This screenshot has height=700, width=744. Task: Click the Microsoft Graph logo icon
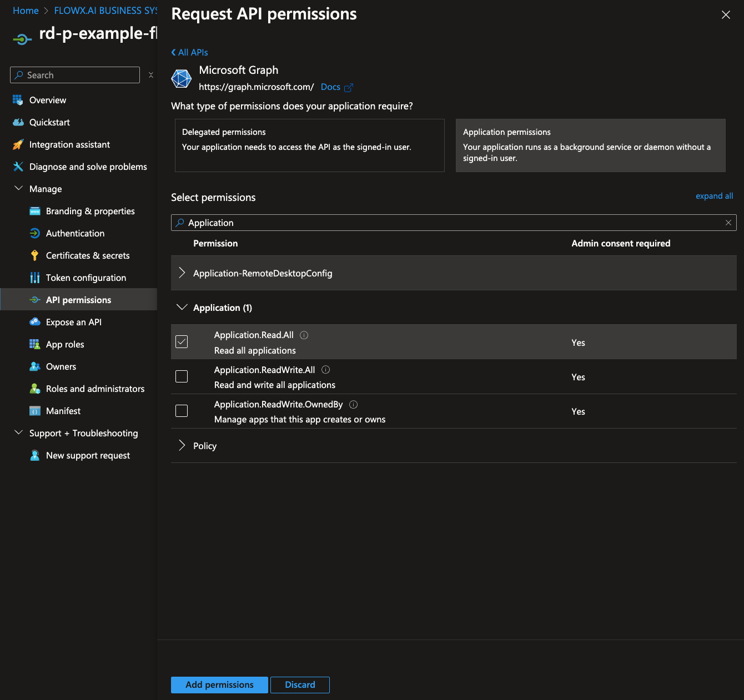click(x=182, y=79)
